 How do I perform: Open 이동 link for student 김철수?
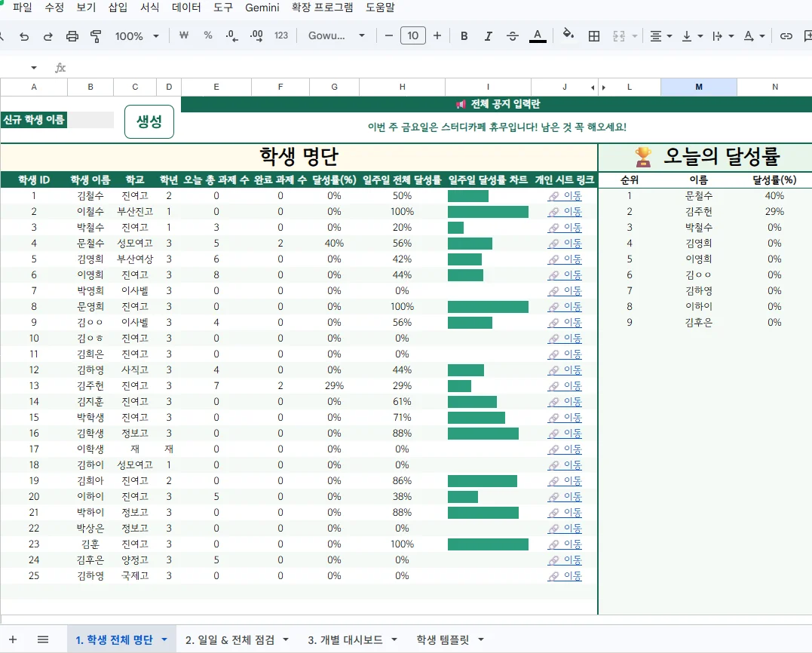click(565, 196)
